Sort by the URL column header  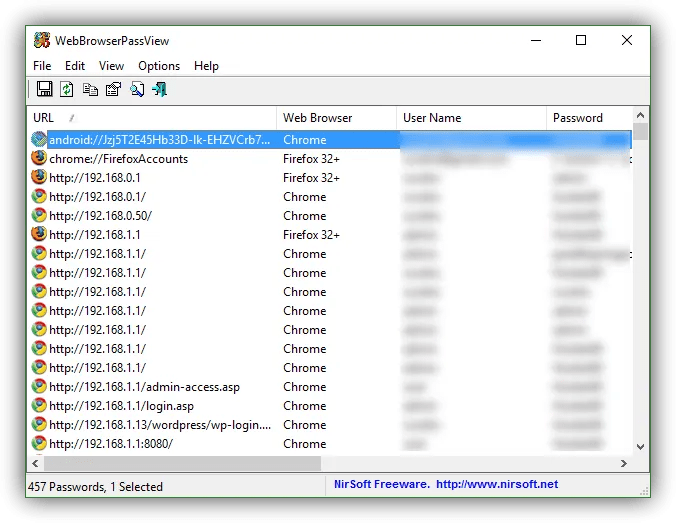152,118
